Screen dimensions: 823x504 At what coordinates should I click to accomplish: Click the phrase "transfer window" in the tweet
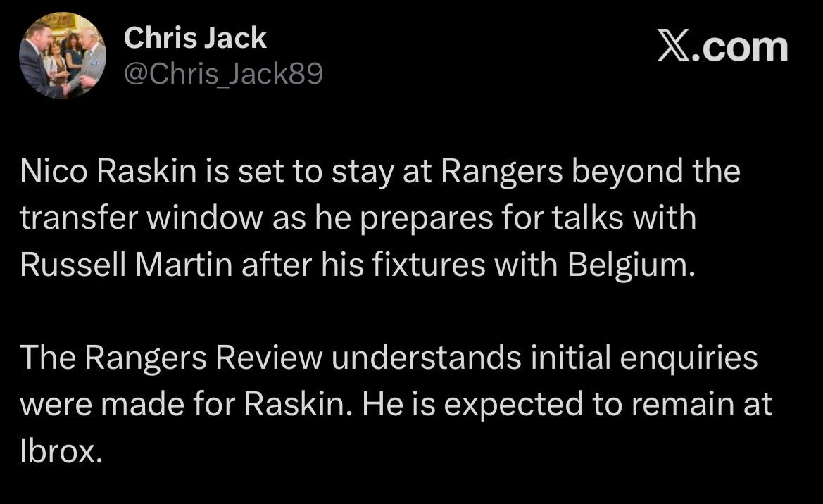coord(142,218)
